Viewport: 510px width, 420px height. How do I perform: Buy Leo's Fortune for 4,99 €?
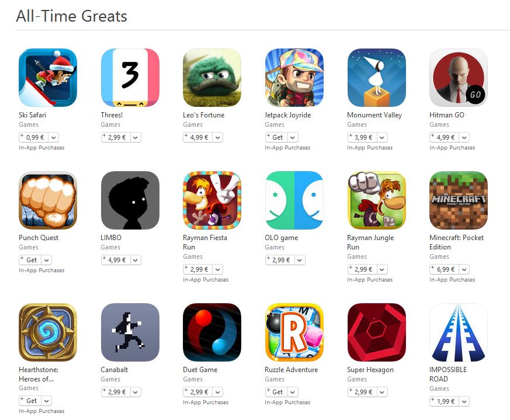198,138
